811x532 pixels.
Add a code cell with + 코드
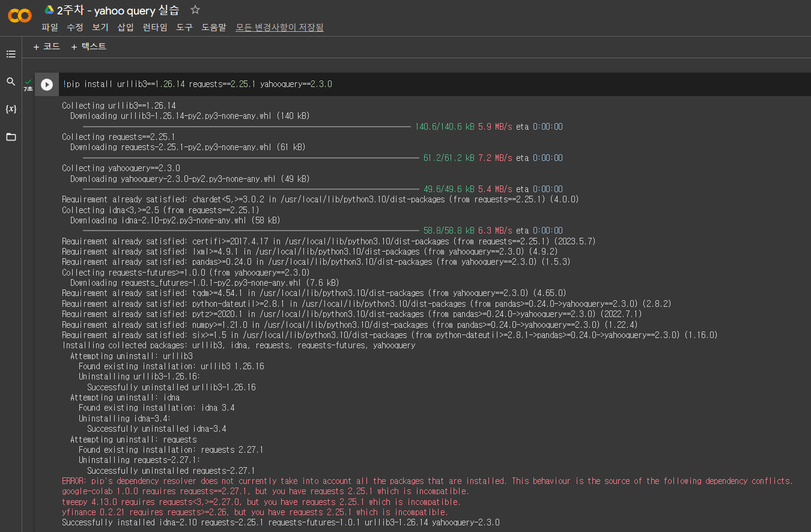coord(46,46)
